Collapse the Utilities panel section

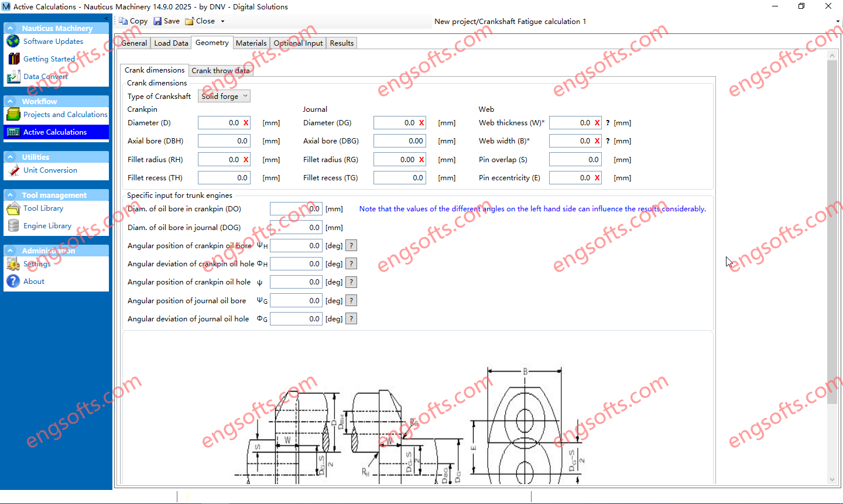click(11, 157)
